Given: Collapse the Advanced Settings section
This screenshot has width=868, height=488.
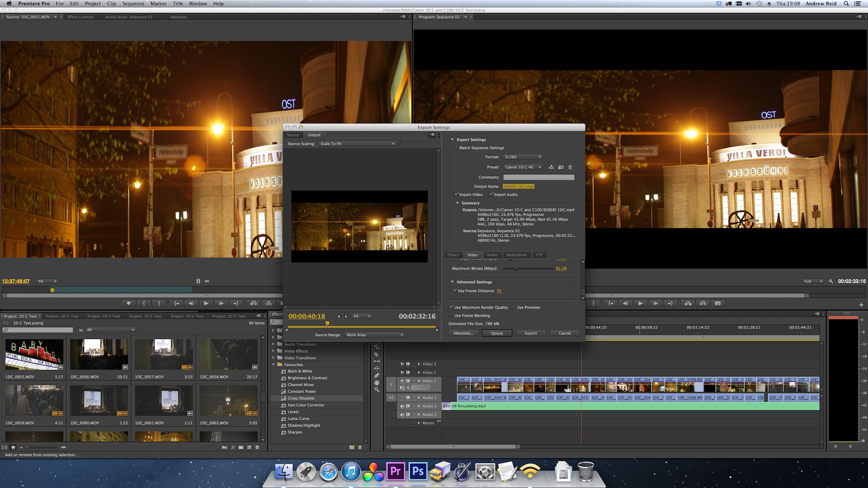Looking at the screenshot, I should (x=452, y=282).
